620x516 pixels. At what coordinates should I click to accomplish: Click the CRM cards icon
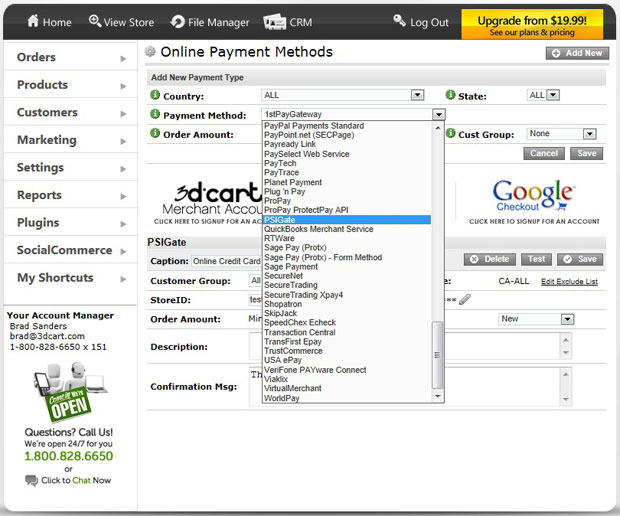pyautogui.click(x=274, y=22)
